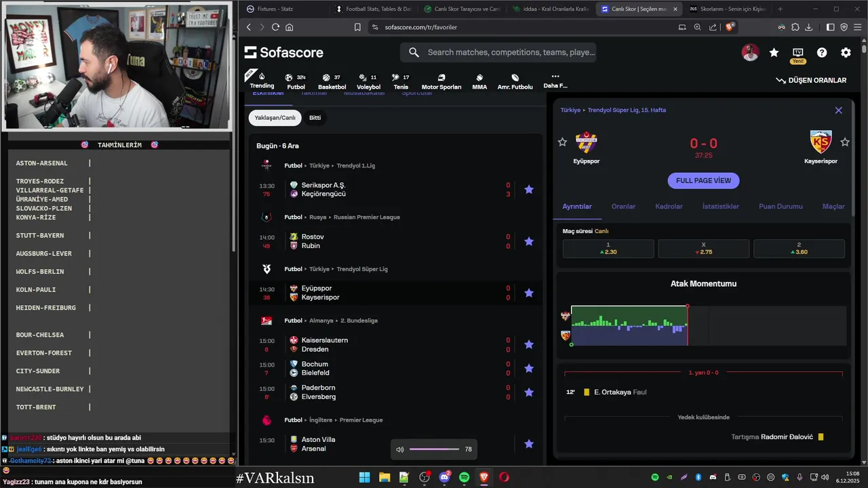Switch to the Puan Durumu tab
This screenshot has width=868, height=488.
[x=781, y=206]
